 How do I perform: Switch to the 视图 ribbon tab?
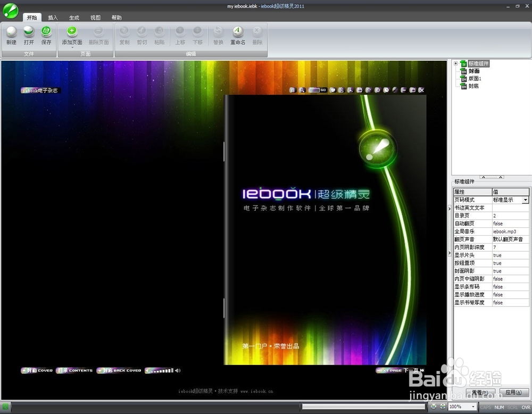pyautogui.click(x=95, y=18)
